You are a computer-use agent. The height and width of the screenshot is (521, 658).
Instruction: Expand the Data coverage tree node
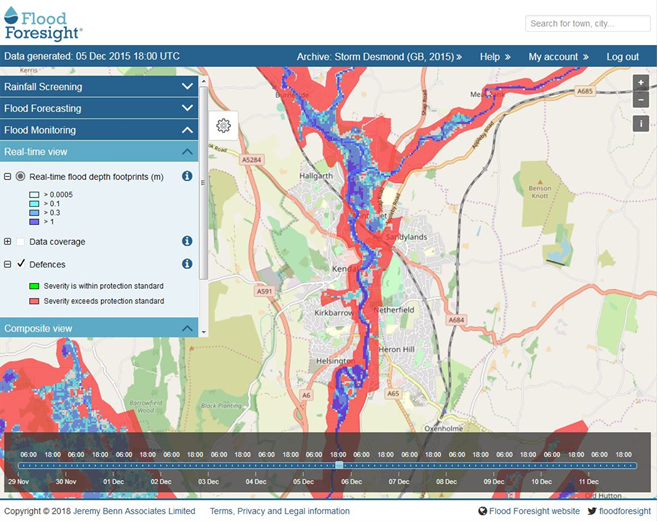[x=8, y=241]
